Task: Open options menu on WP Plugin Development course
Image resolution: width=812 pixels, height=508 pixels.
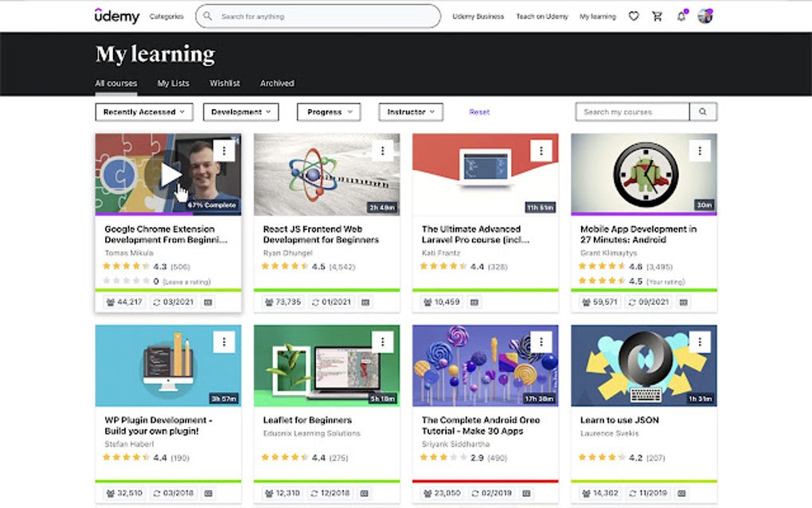Action: click(224, 342)
